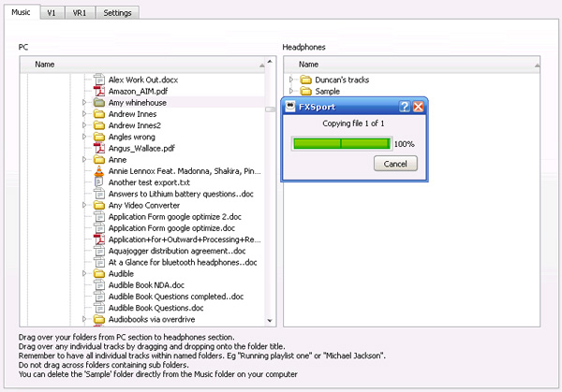The height and width of the screenshot is (392, 562).
Task: Select Angus_Wallace.pdf file name
Action: [x=141, y=148]
